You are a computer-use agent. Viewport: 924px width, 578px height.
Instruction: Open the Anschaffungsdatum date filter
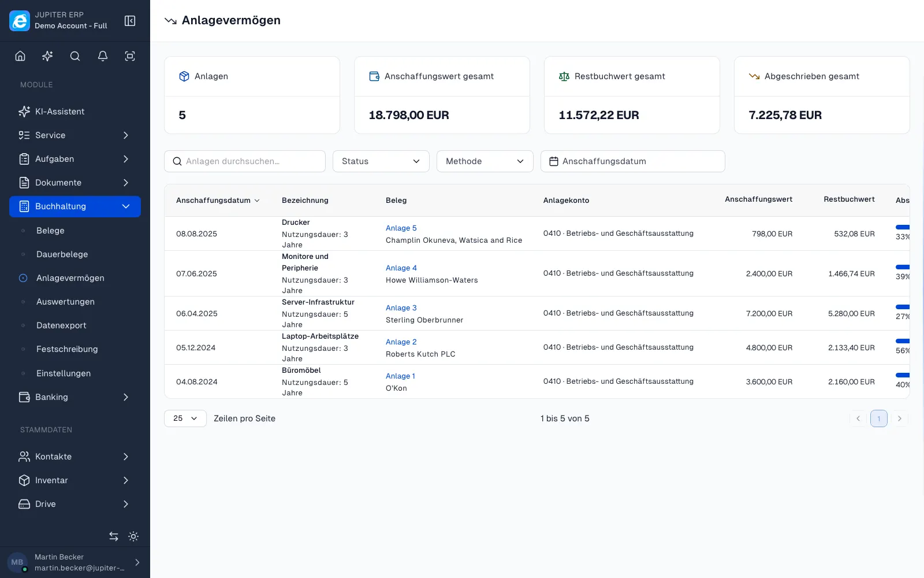click(633, 161)
